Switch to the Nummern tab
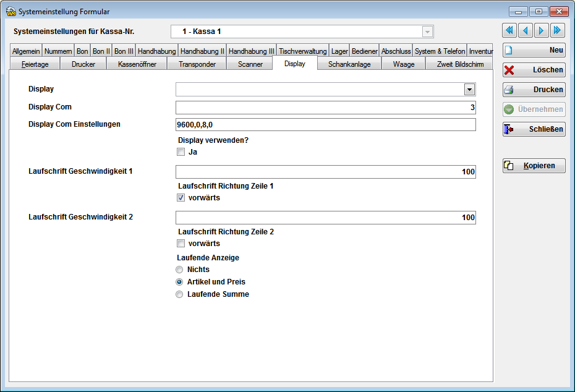The height and width of the screenshot is (392, 575). (x=58, y=51)
